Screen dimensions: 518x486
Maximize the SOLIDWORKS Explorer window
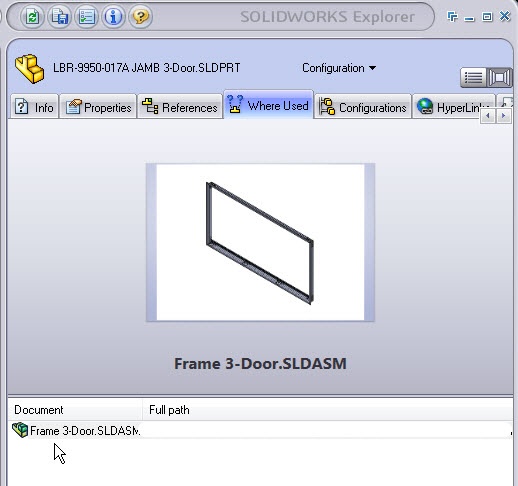tap(487, 16)
